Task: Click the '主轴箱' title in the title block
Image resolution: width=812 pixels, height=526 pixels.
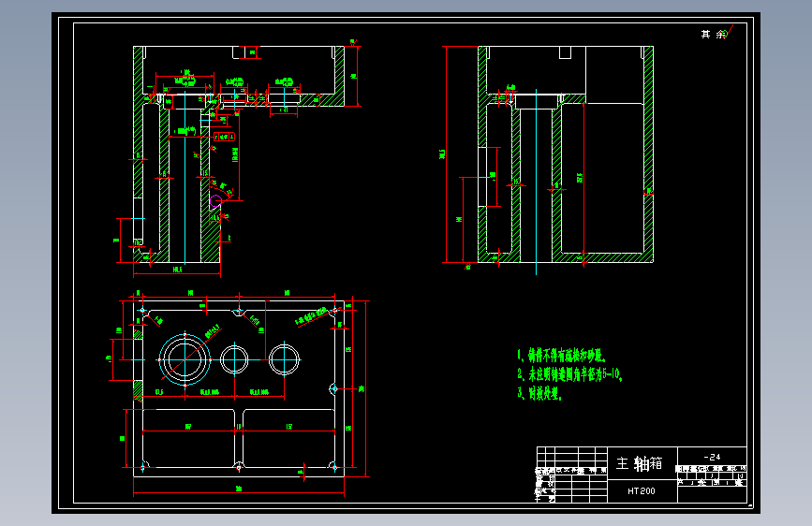Action: [639, 463]
